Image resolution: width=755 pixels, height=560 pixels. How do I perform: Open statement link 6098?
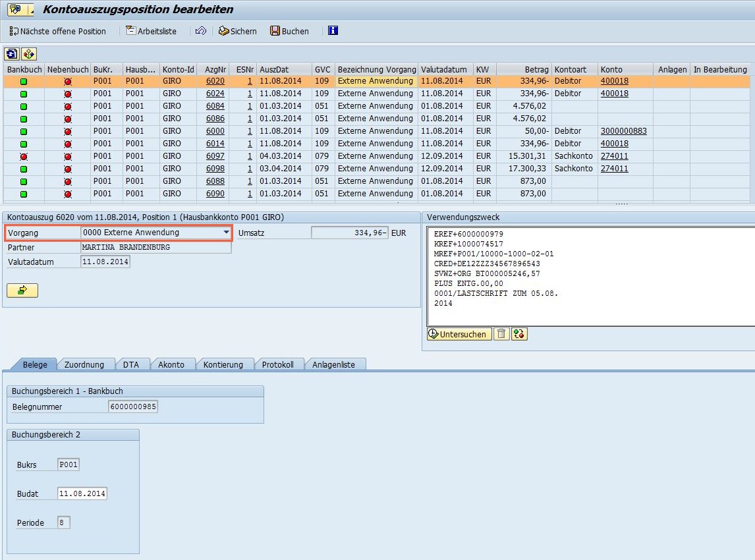pos(215,168)
